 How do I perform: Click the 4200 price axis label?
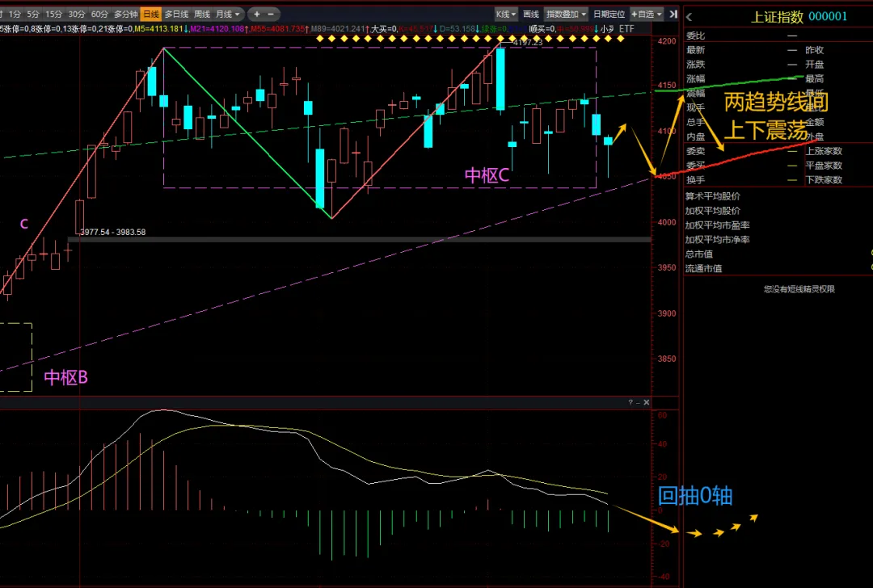pos(667,41)
